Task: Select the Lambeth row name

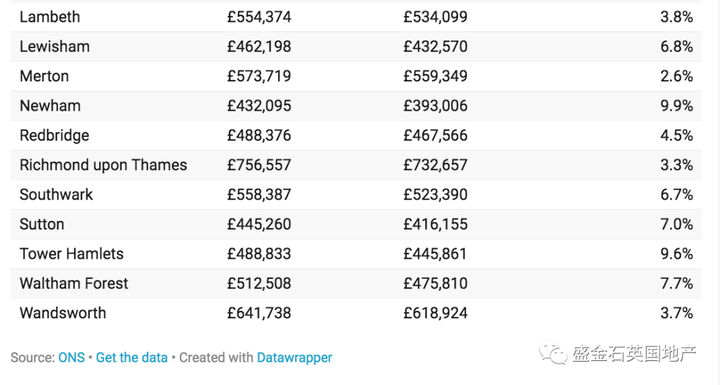Action: [50, 17]
